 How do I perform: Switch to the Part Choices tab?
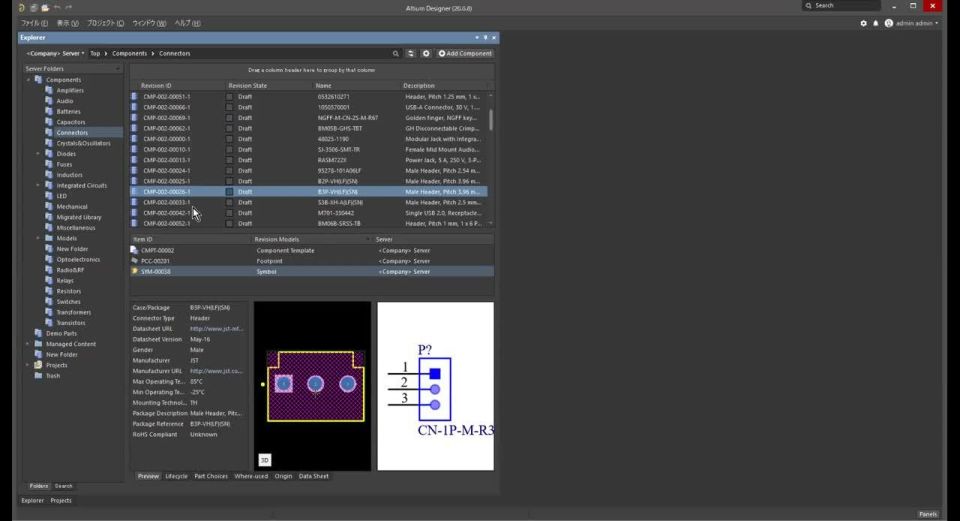[x=211, y=476]
